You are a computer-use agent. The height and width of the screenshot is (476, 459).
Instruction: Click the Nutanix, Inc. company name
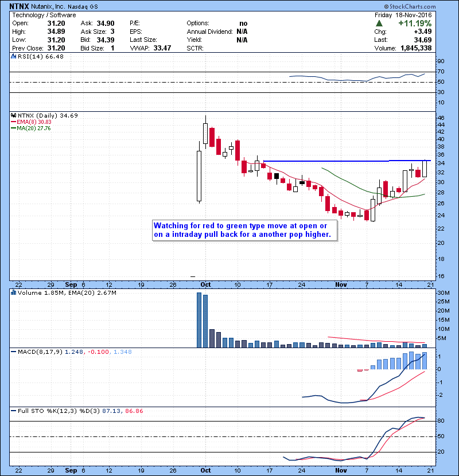[x=48, y=6]
